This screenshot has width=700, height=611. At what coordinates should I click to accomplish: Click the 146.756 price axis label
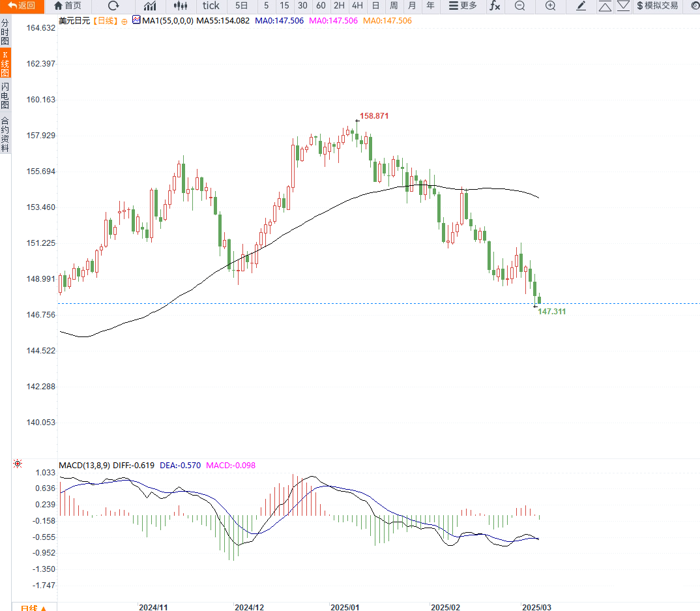click(x=40, y=315)
